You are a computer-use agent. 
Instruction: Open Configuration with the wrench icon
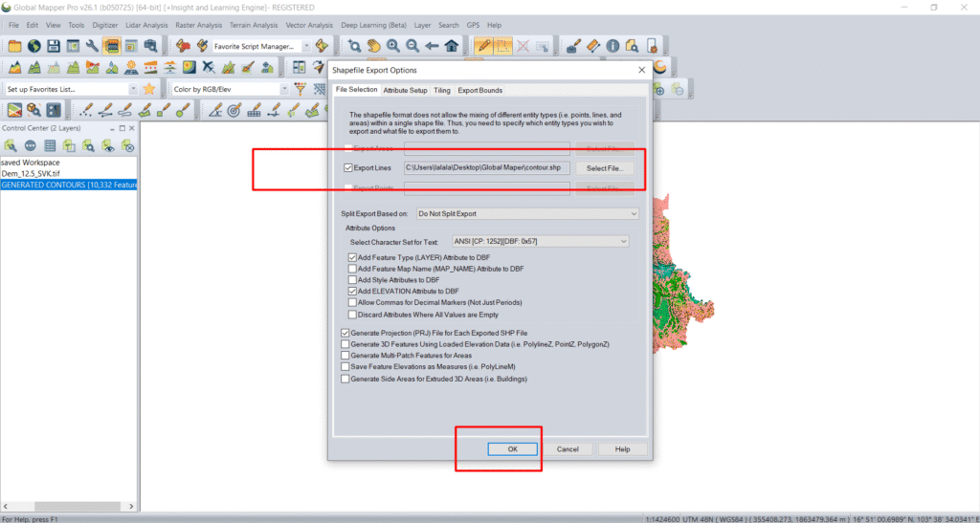(93, 46)
